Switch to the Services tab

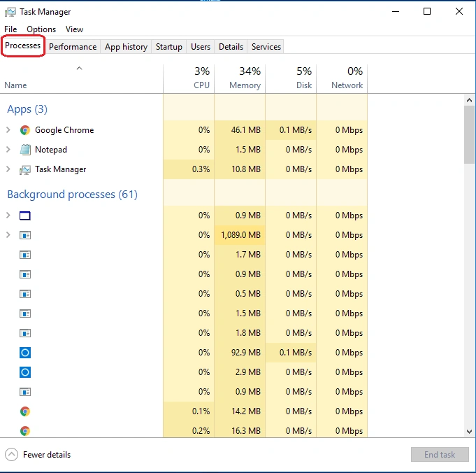click(266, 47)
